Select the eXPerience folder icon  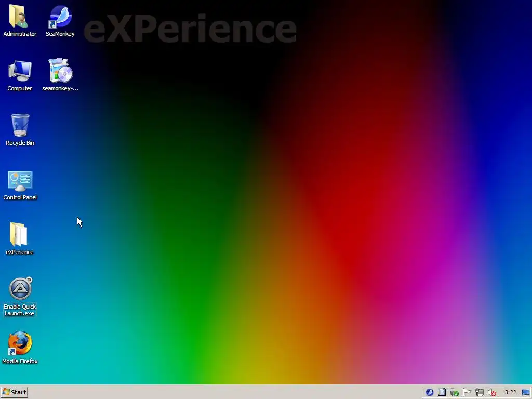point(20,239)
